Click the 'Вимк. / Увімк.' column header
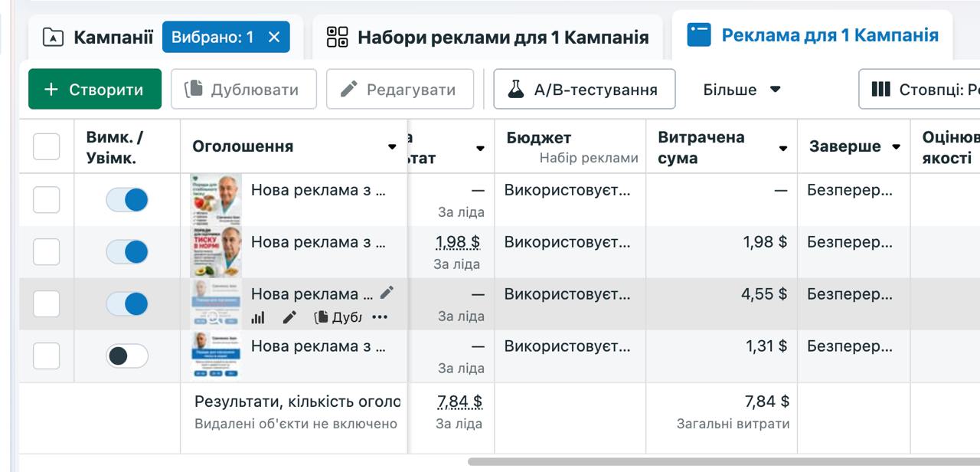This screenshot has height=472, width=980. (127, 146)
